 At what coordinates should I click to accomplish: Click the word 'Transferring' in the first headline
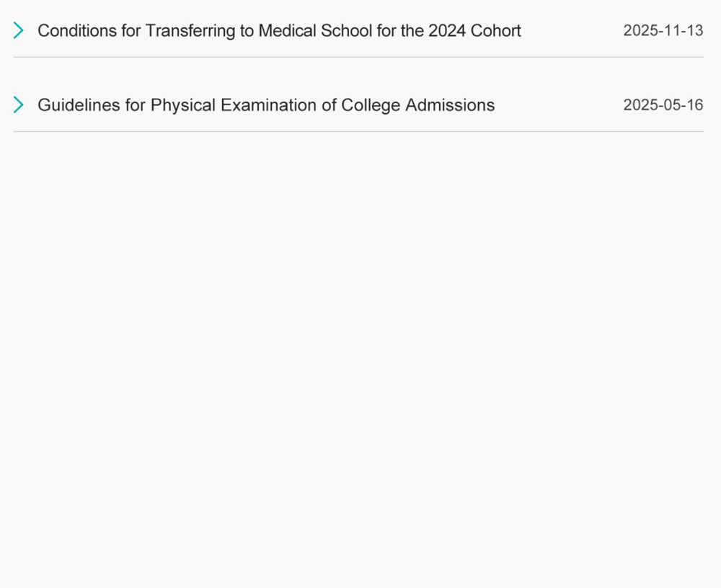point(190,30)
